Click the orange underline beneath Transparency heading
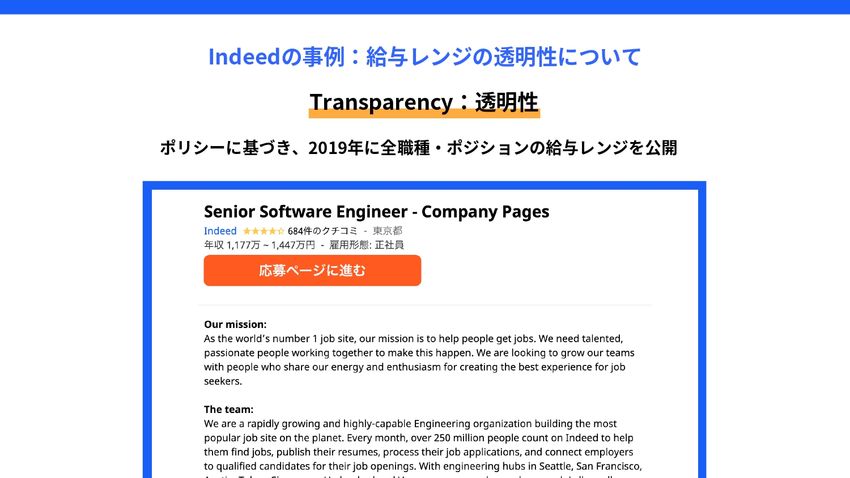Viewport: 850px width, 478px height. [424, 117]
